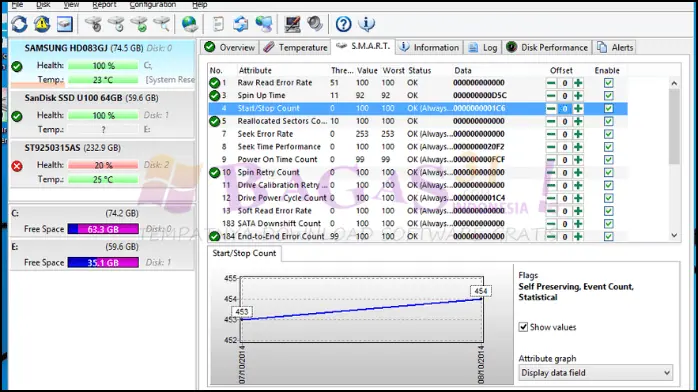Screen dimensions: 698x392
Task: Click the blue question mark help icon
Action: pyautogui.click(x=343, y=24)
